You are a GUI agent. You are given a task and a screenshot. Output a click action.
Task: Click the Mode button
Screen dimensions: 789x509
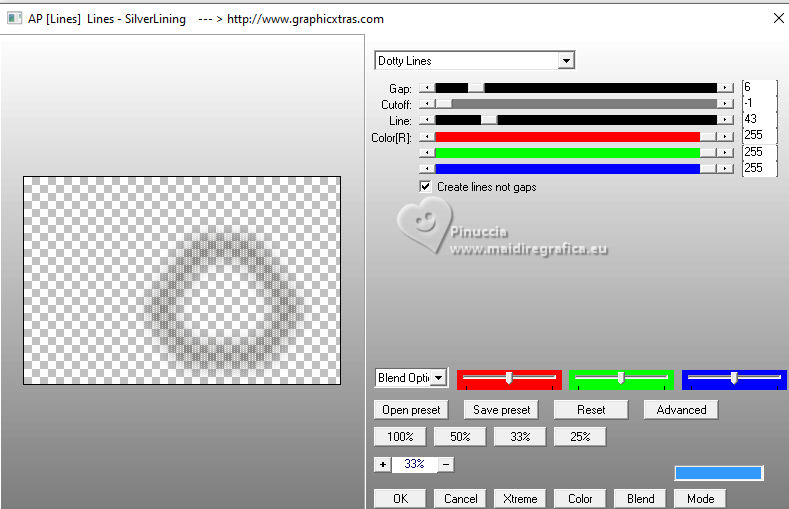pyautogui.click(x=700, y=498)
